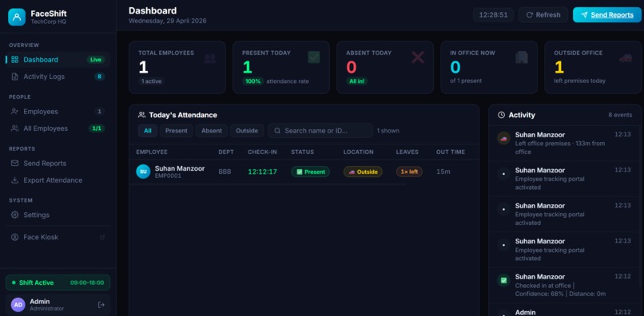Image resolution: width=644 pixels, height=316 pixels.
Task: Click the FaceShift logo icon
Action: pos(17,18)
